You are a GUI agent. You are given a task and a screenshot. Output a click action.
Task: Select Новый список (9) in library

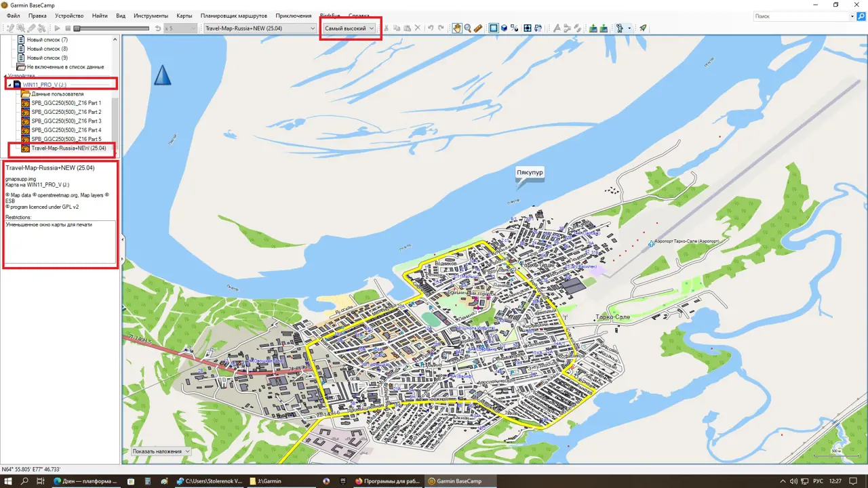pos(47,58)
